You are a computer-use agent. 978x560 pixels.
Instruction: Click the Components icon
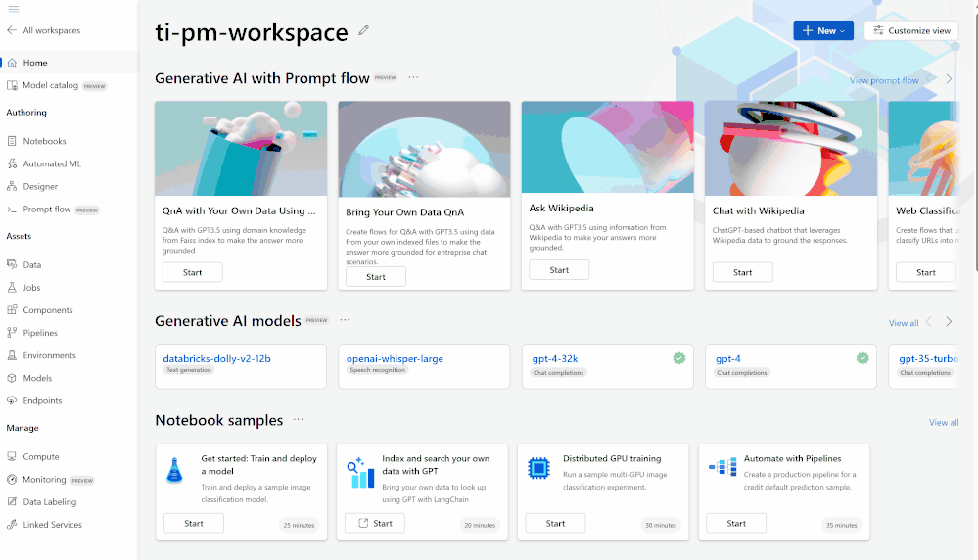(12, 310)
